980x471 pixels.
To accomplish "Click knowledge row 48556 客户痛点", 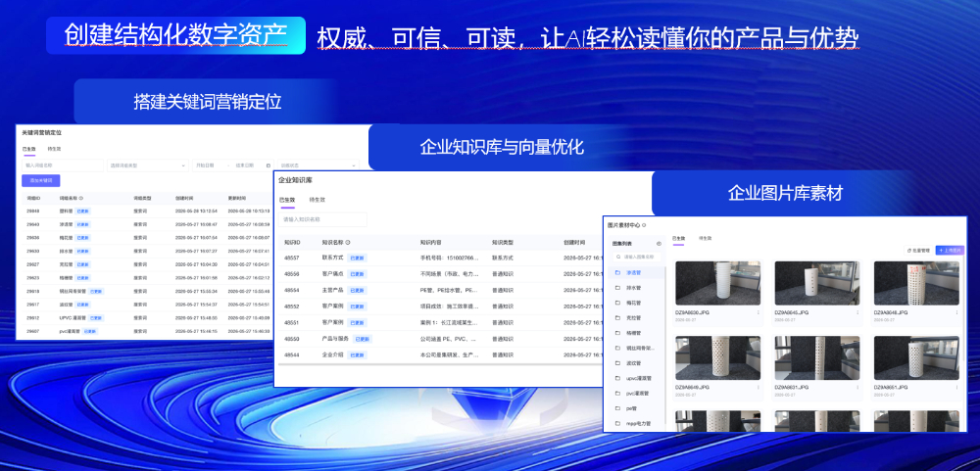I will pyautogui.click(x=441, y=273).
